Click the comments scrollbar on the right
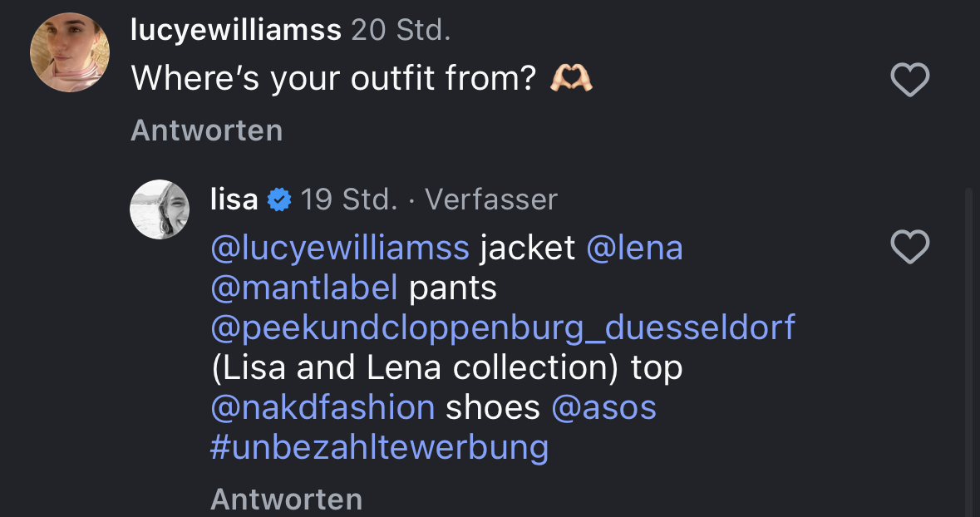This screenshot has height=517, width=980. pyautogui.click(x=968, y=349)
